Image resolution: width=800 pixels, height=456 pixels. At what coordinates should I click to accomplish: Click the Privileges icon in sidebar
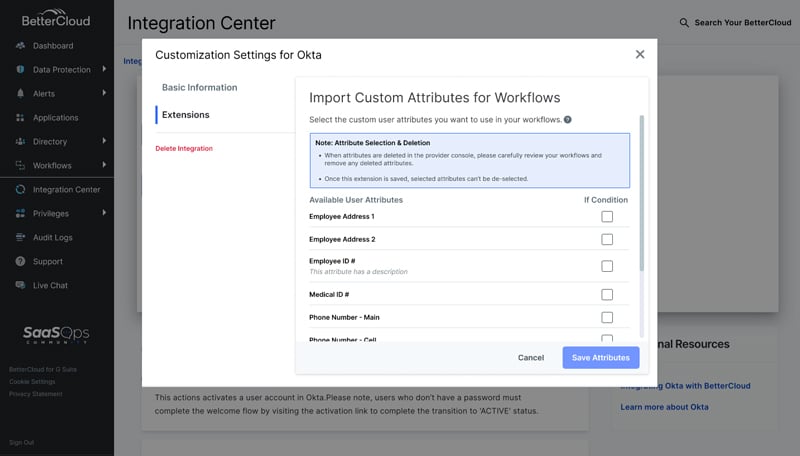[x=20, y=213]
